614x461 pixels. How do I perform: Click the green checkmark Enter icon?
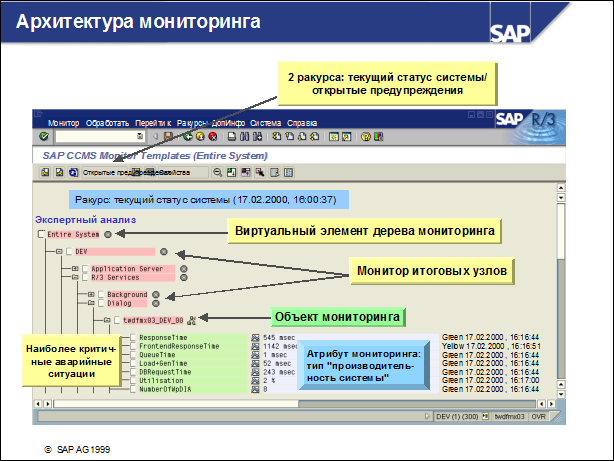[x=44, y=136]
